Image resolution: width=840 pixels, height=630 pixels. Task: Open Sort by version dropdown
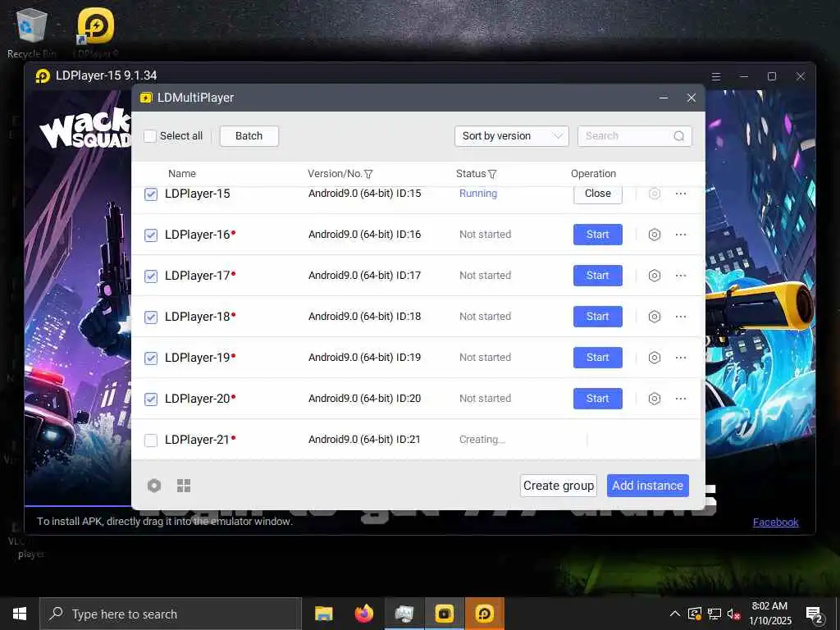pyautogui.click(x=512, y=136)
